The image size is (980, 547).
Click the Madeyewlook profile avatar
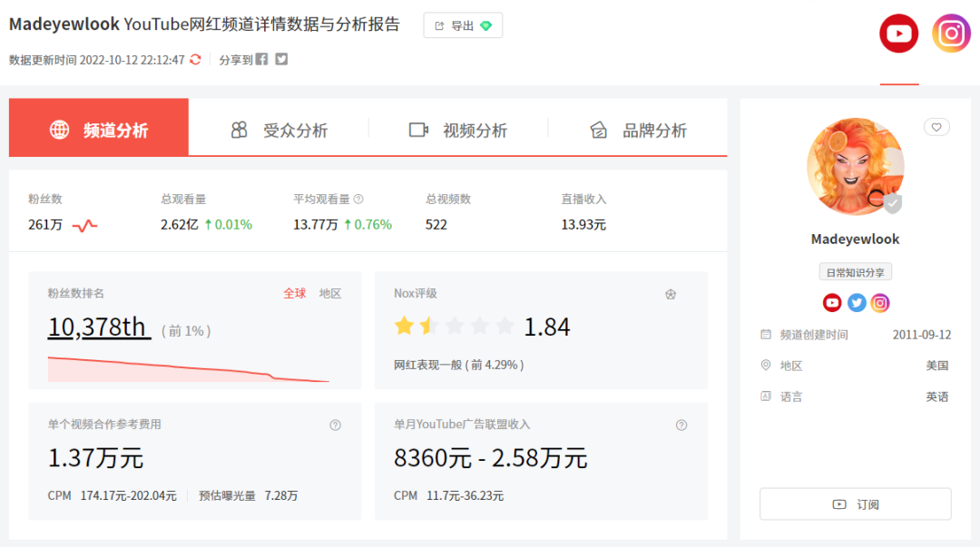(x=855, y=166)
